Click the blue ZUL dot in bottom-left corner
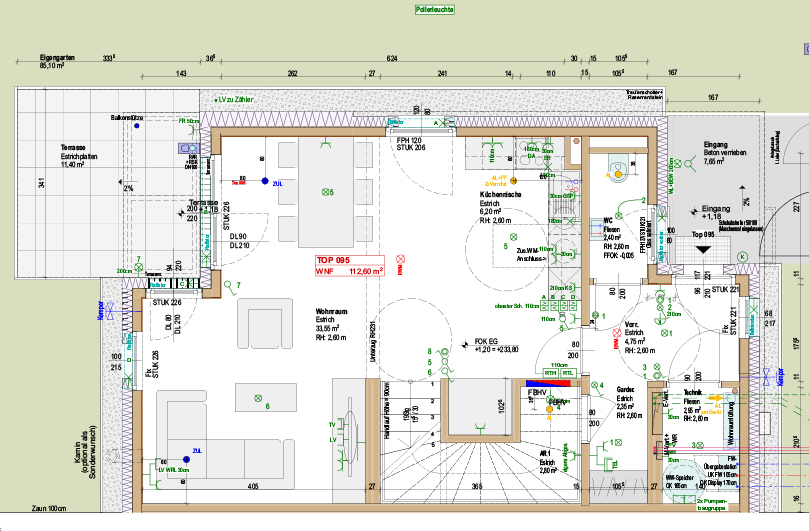 point(185,452)
